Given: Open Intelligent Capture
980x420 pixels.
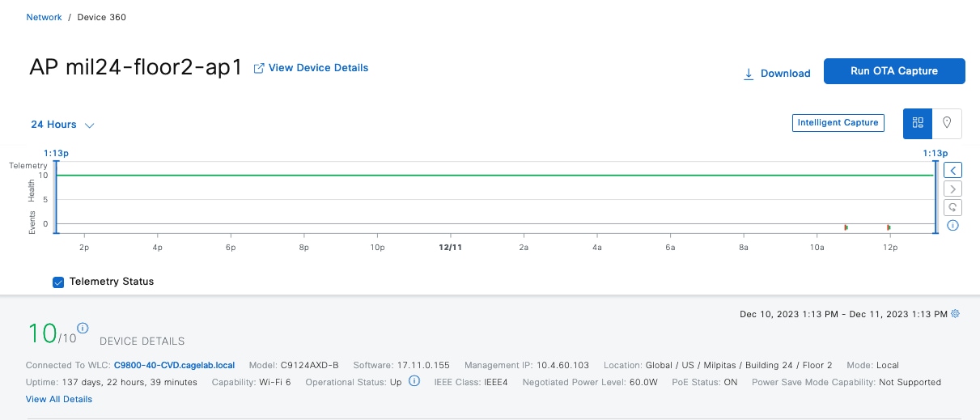Looking at the screenshot, I should click(x=838, y=123).
